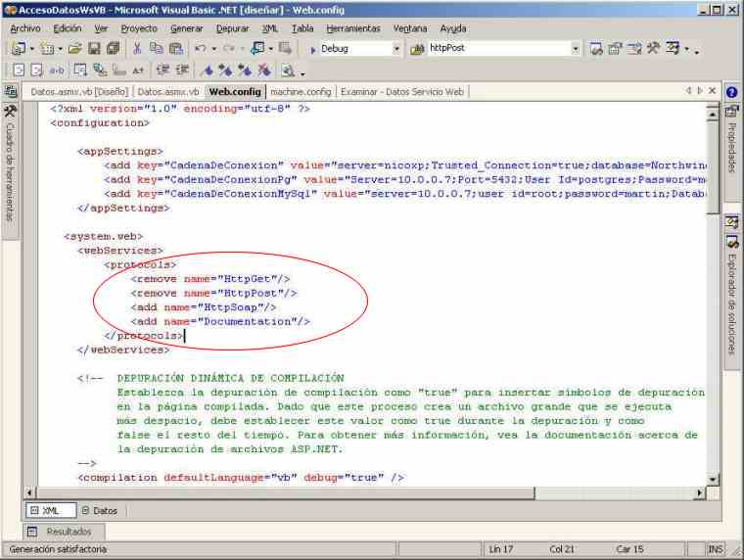Open the Herramientas menu
This screenshot has height=560, width=744.
[353, 28]
